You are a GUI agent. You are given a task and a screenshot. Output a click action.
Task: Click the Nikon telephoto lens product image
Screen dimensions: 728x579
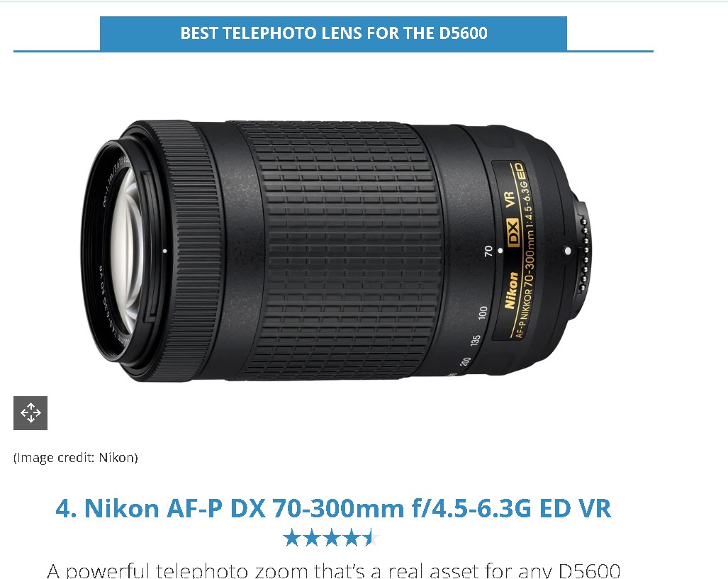click(337, 251)
